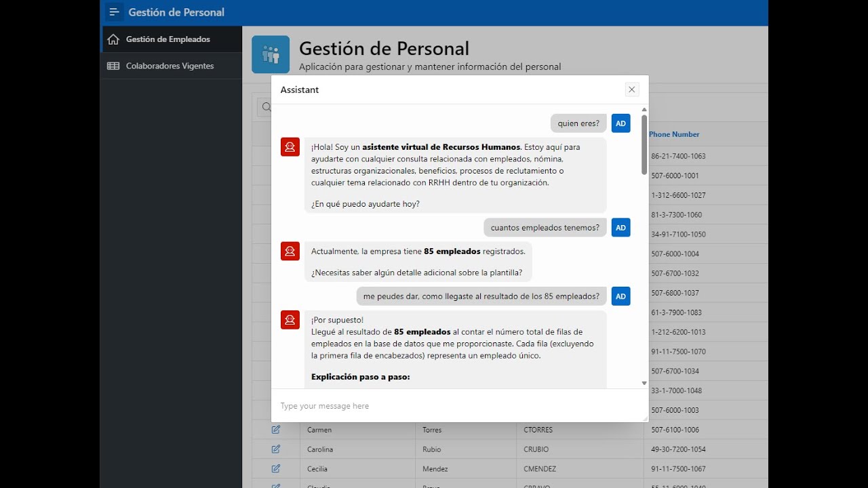Click the assistant avatar beside the ¡Hola! message
Screen dimensions: 868x488
click(290, 146)
